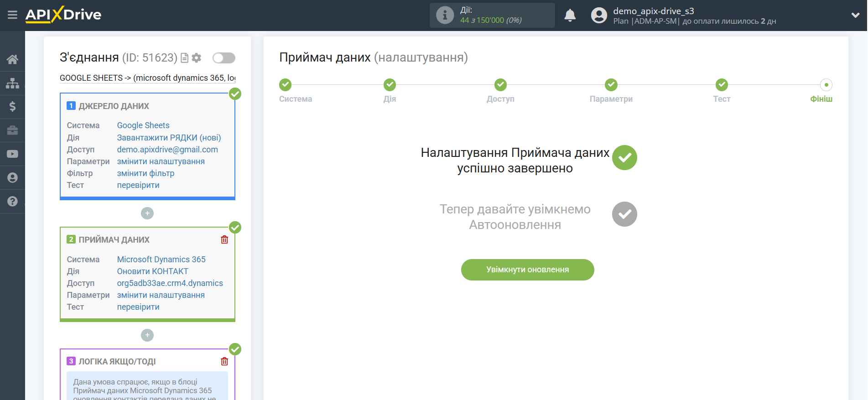
Task: Open connection settings gear
Action: point(197,58)
